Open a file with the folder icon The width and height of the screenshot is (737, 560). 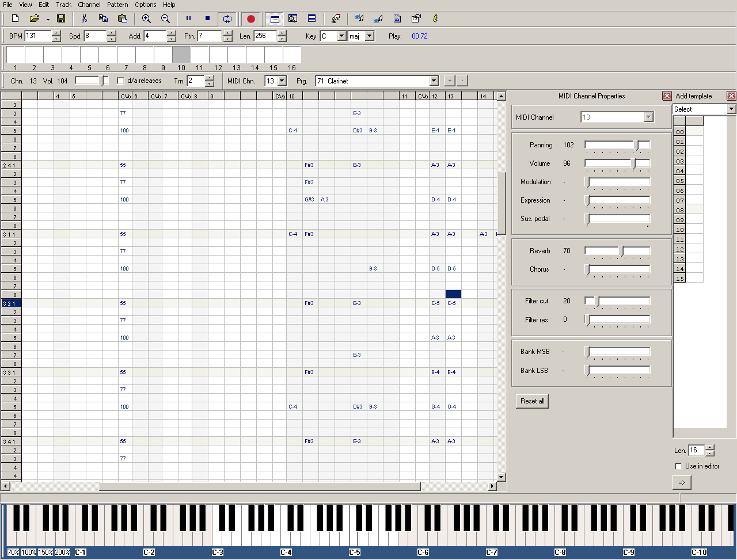[x=35, y=18]
